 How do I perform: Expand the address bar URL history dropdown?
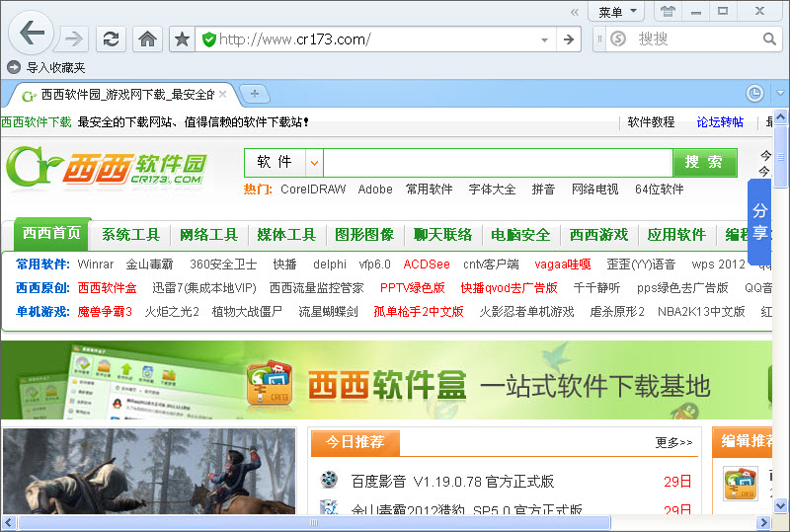(x=544, y=39)
